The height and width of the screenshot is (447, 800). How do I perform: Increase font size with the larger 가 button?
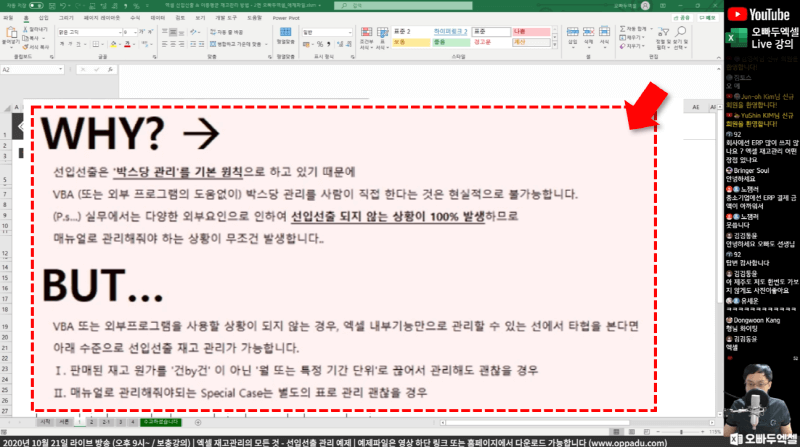click(142, 32)
